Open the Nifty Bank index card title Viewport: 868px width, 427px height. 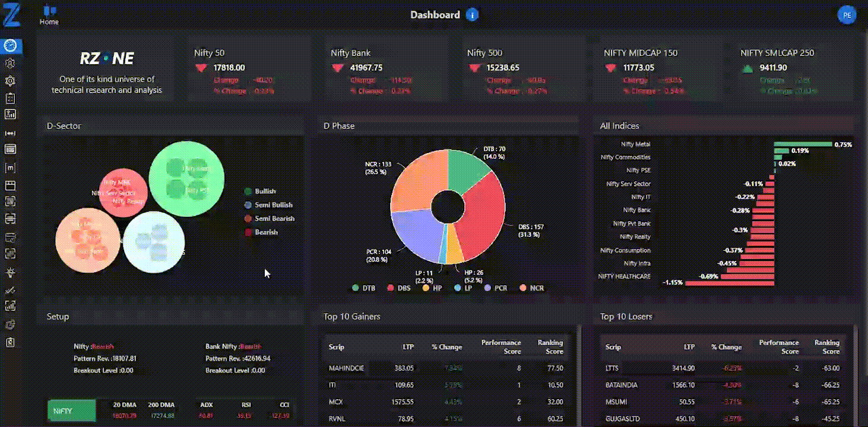tap(350, 53)
